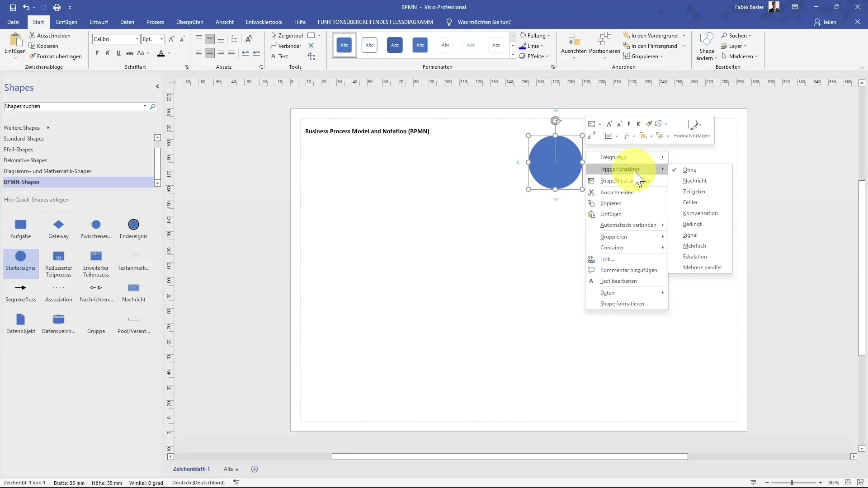Choose Zeitgeber as trigger

tap(700, 192)
